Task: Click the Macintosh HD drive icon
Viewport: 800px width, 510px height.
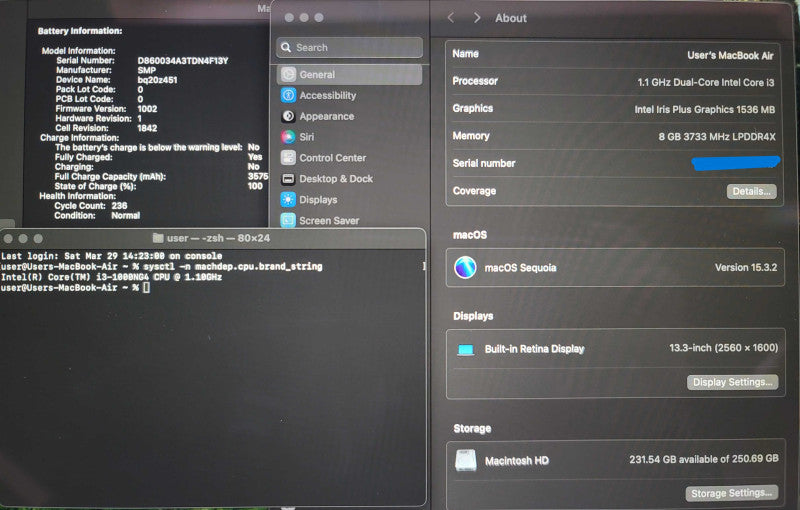Action: pyautogui.click(x=465, y=460)
